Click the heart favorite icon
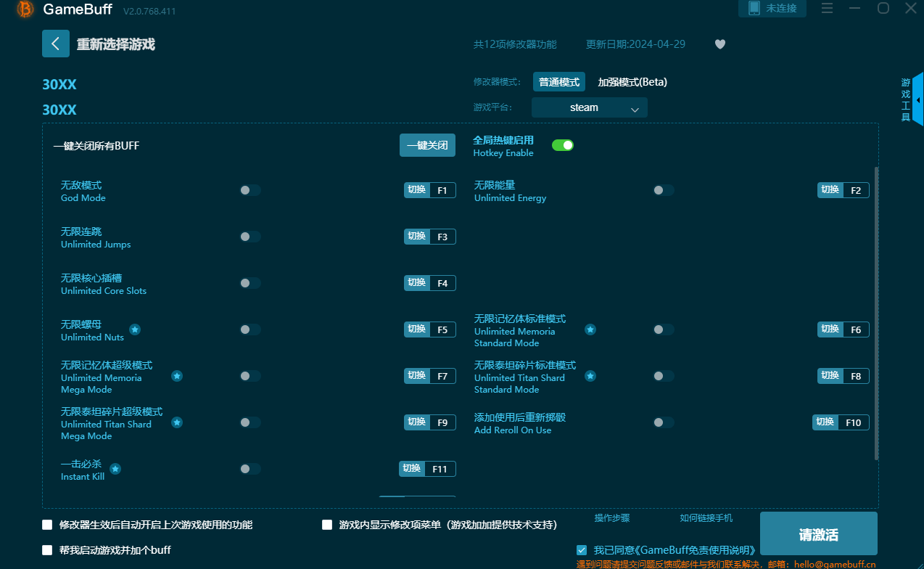 720,44
